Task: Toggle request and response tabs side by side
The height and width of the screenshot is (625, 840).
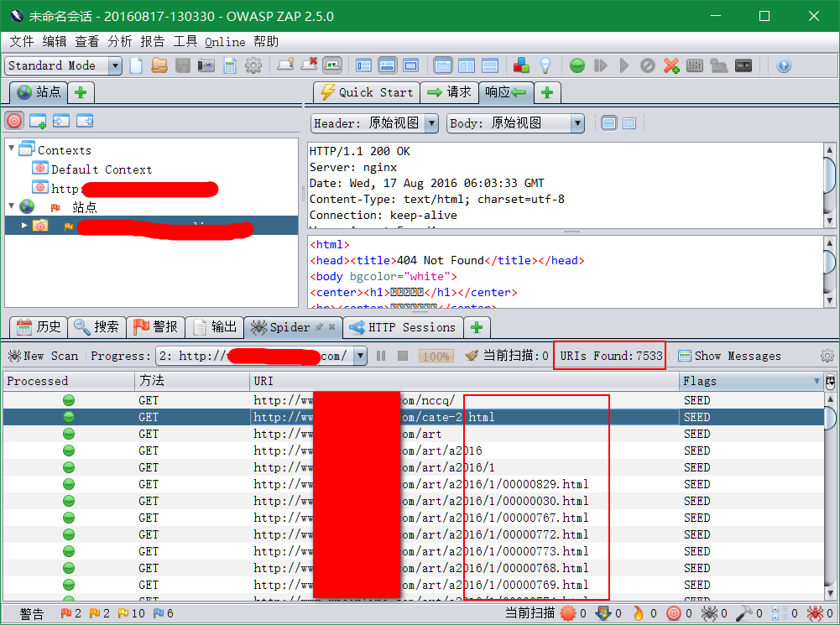Action: pos(467,65)
